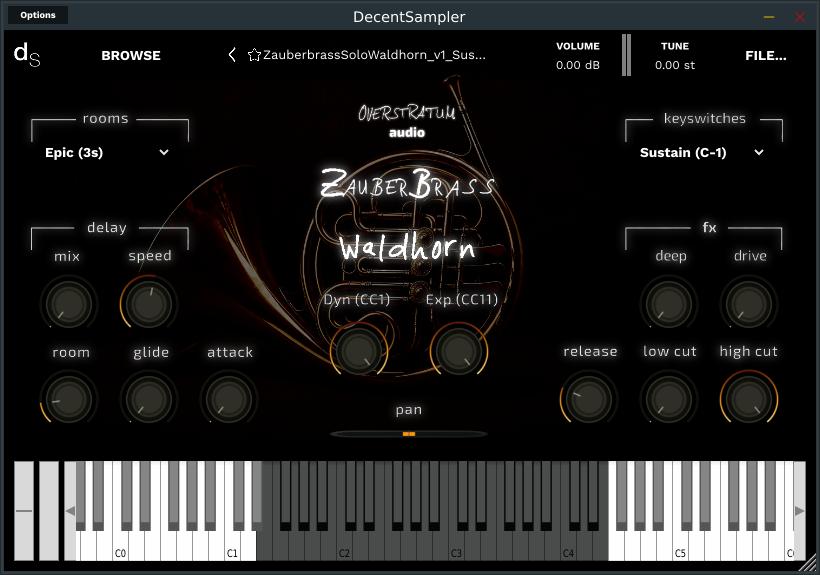Open the FILE... menu
The width and height of the screenshot is (820, 575).
766,56
